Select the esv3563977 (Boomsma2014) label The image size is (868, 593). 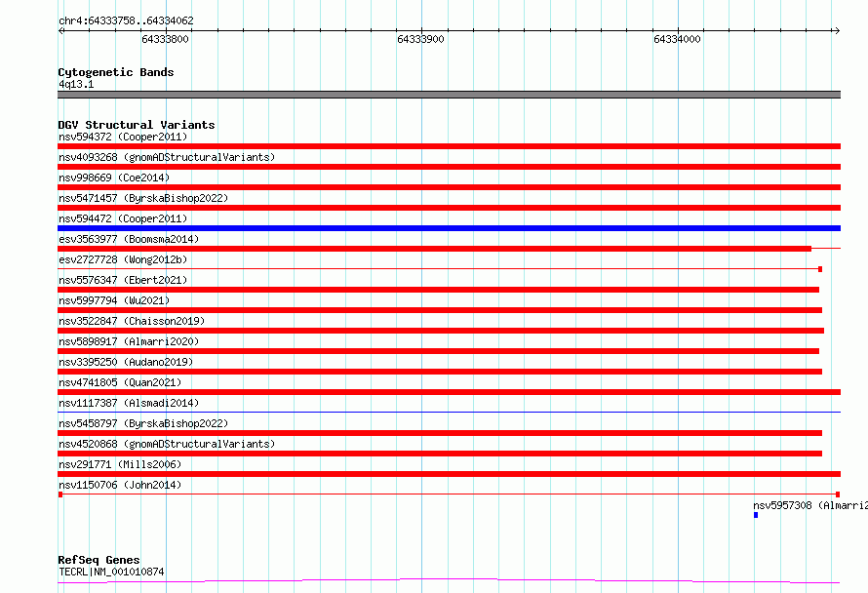click(129, 239)
